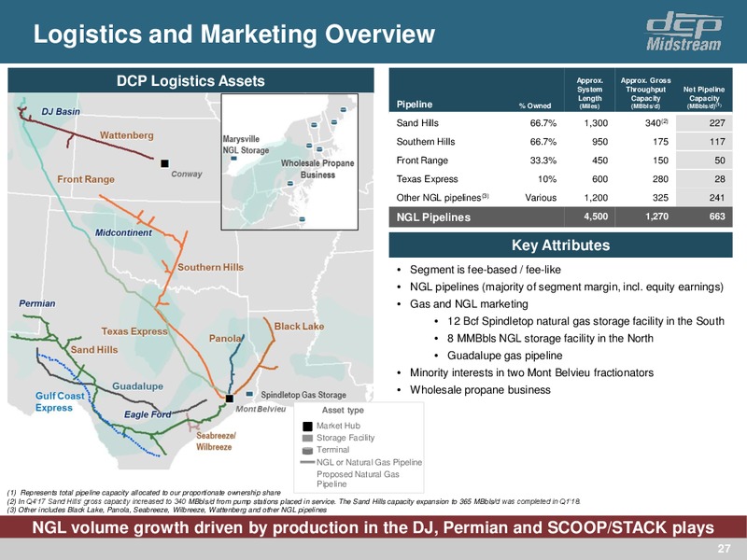Click the Wholesale propane business bullet
Screen dimensions: 747x560
tap(480, 389)
